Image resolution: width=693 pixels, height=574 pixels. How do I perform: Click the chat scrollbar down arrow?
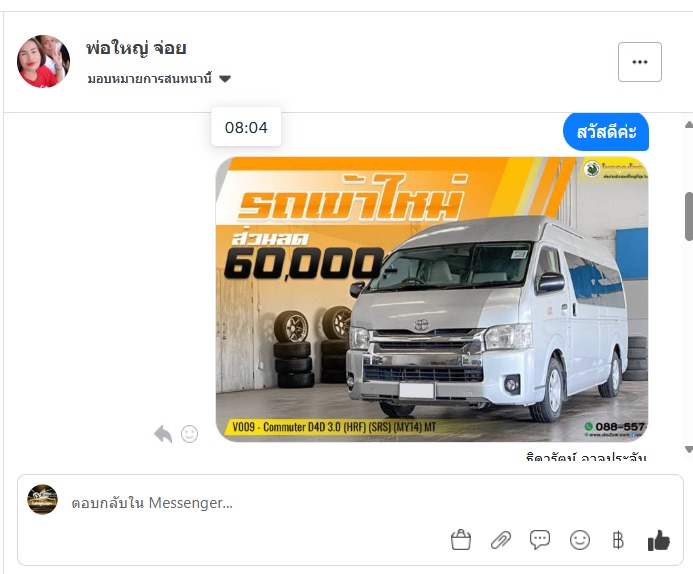point(688,449)
